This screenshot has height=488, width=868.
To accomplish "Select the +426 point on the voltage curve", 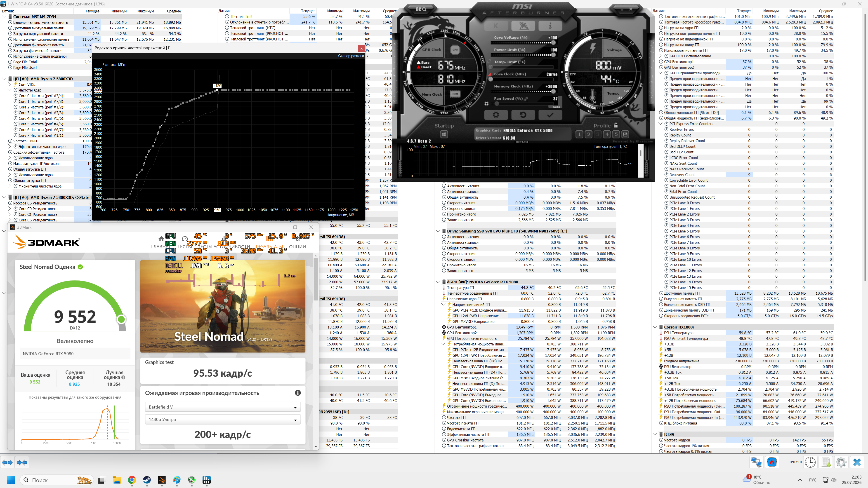I will pos(217,90).
